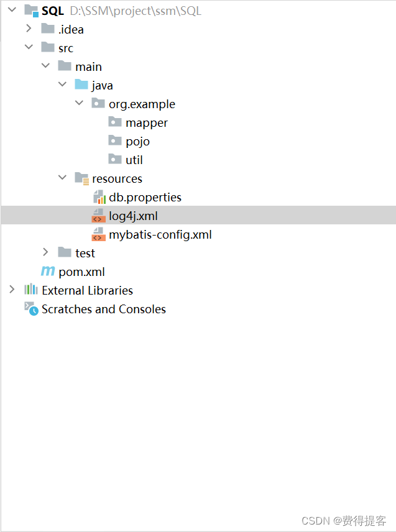
Task: Select the db.properties file icon
Action: point(98,197)
